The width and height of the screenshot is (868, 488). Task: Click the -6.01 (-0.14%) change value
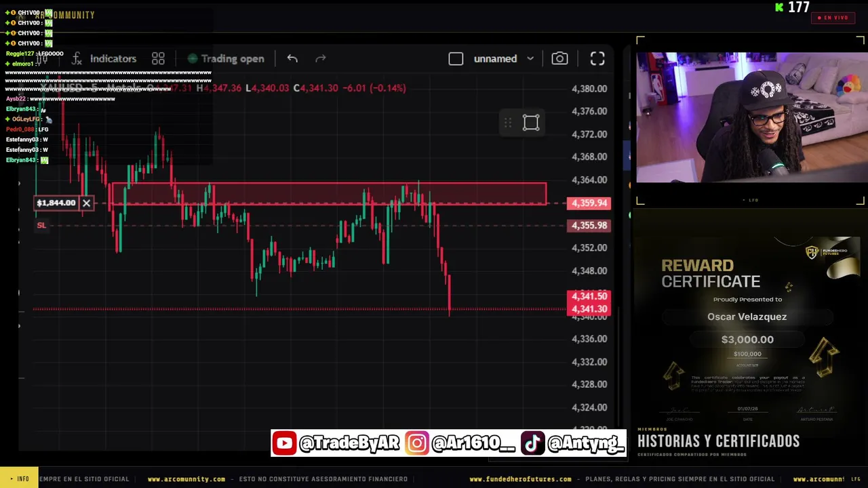pyautogui.click(x=374, y=88)
